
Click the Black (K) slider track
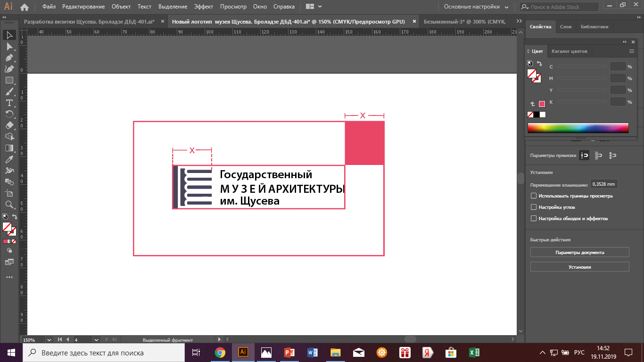coord(582,102)
